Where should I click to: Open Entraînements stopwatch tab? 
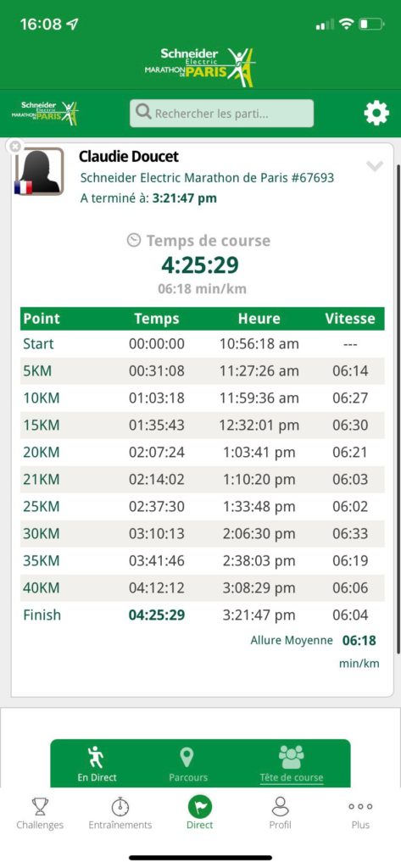(x=120, y=807)
